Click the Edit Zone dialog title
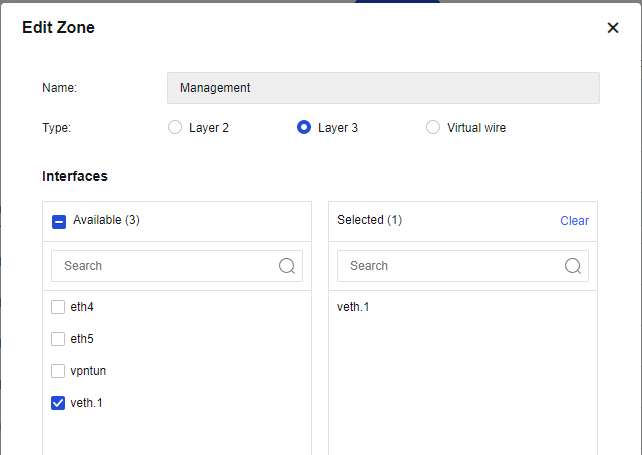 59,28
